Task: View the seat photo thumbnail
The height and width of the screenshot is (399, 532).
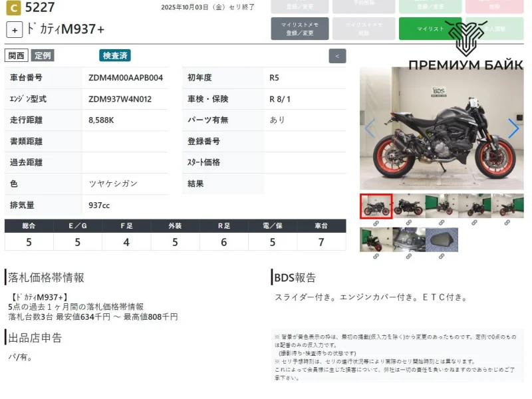Action: pyautogui.click(x=442, y=239)
